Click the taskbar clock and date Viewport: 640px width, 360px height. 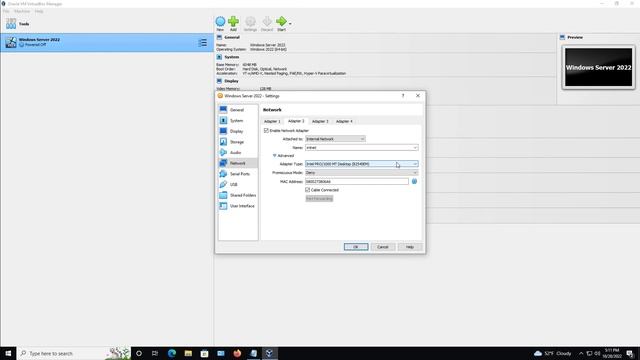612,353
